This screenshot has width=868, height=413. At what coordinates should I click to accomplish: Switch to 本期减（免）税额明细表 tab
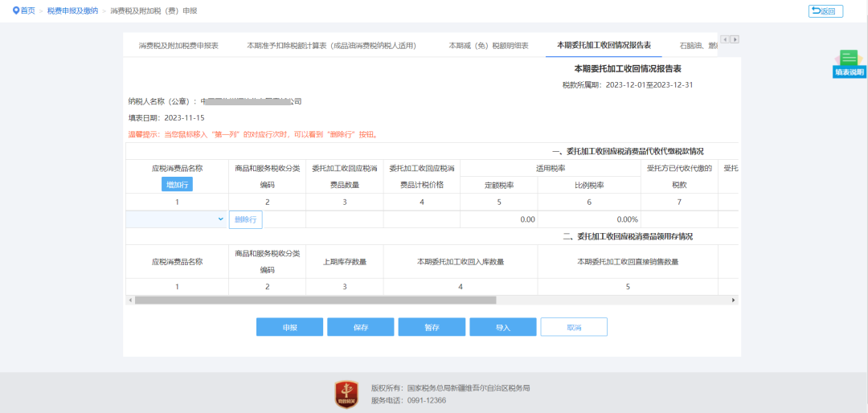pyautogui.click(x=489, y=45)
